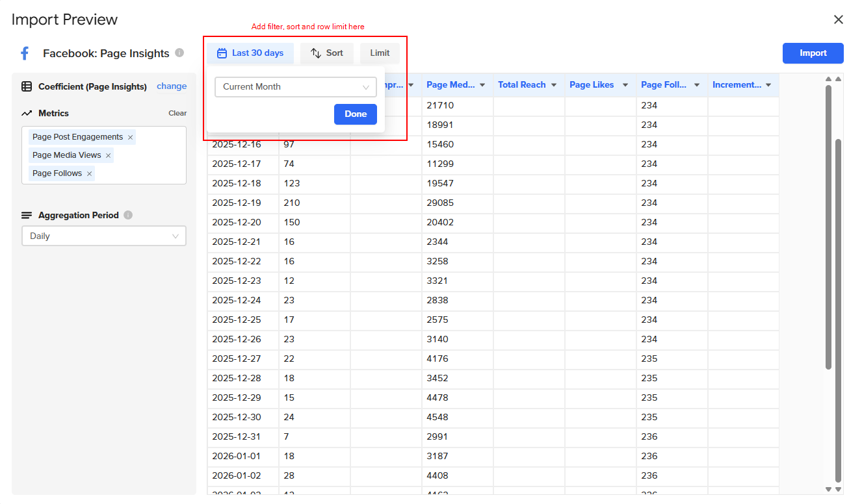Expand Total Reach column menu arrow
This screenshot has height=504, width=849.
(x=554, y=85)
